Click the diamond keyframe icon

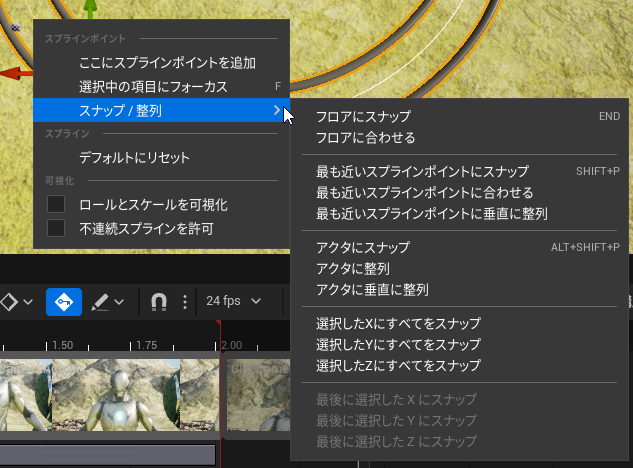[x=8, y=301]
